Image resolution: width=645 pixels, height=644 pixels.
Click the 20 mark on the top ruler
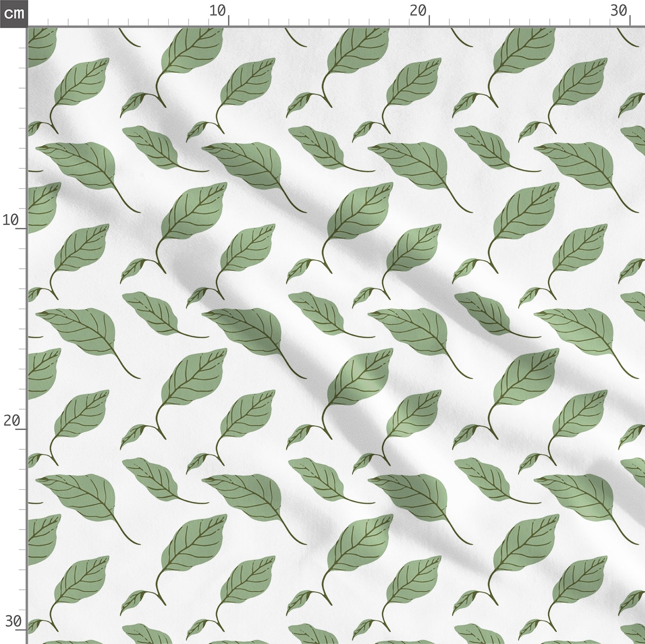[418, 10]
